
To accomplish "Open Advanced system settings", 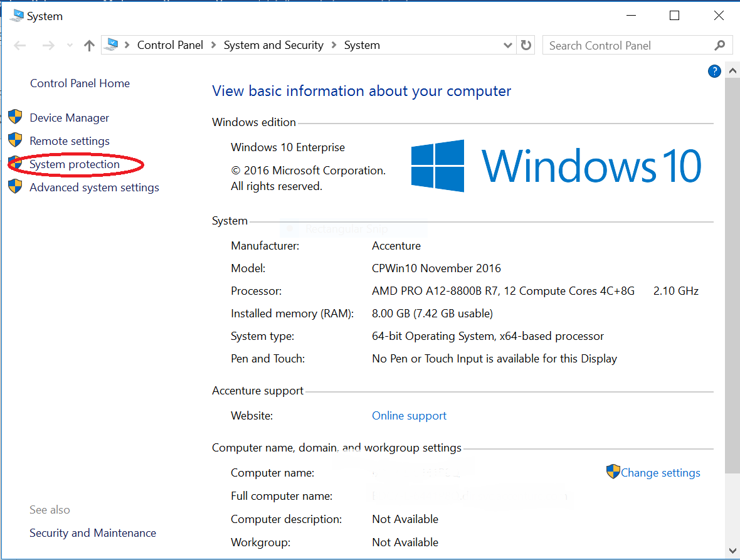I will [94, 187].
